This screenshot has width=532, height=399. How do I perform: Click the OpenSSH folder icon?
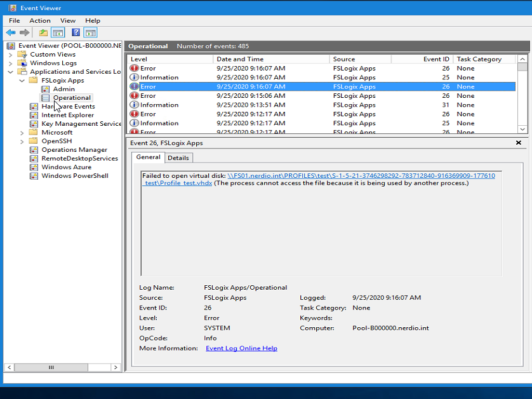33,141
